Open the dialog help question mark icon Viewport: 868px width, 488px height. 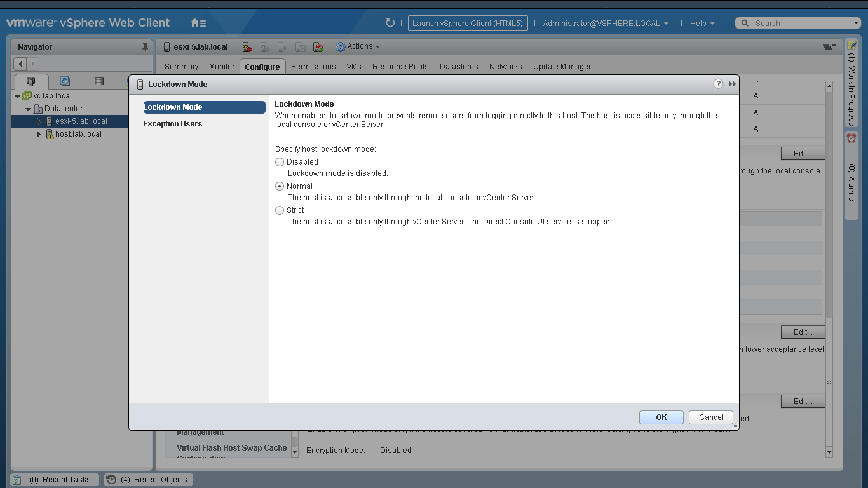(718, 84)
